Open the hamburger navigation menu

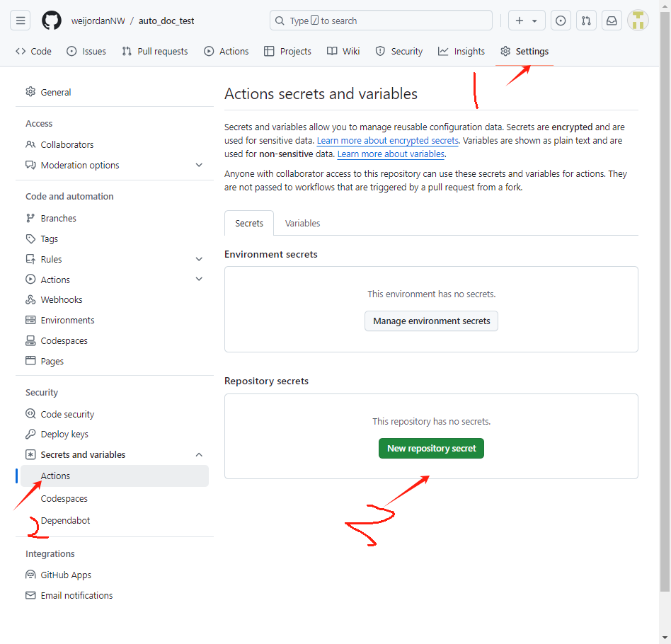20,21
